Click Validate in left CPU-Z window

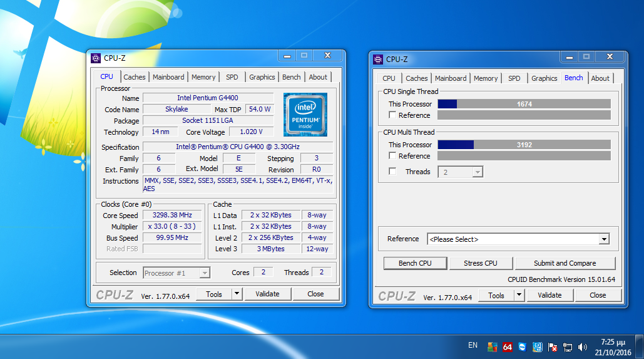[267, 294]
